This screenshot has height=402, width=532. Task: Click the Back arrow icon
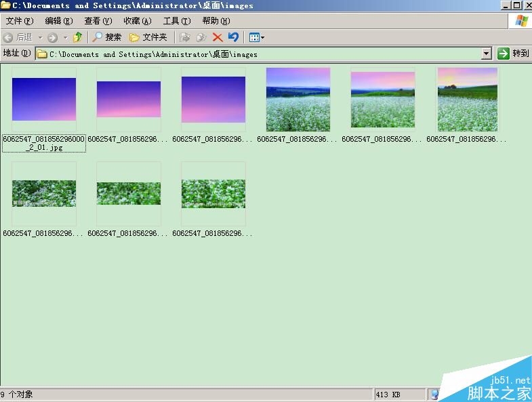[8, 37]
